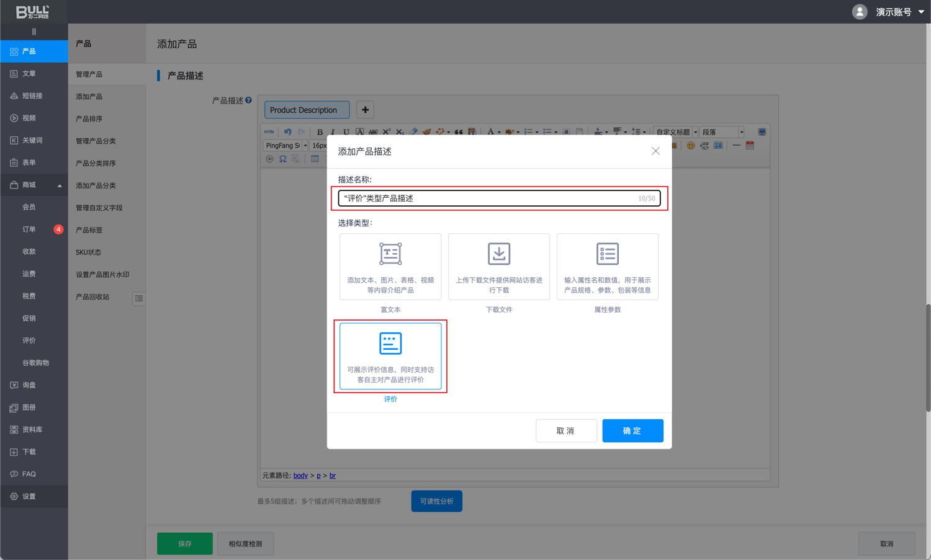Viewport: 931px width, 560px height.
Task: Click the bold formatting icon
Action: tap(320, 131)
